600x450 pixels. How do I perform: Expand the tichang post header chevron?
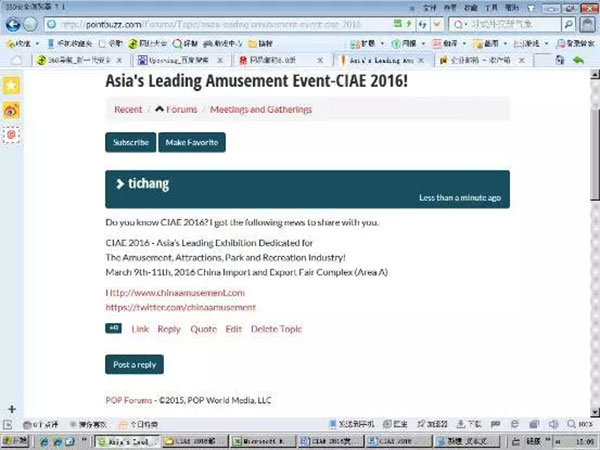[x=120, y=183]
